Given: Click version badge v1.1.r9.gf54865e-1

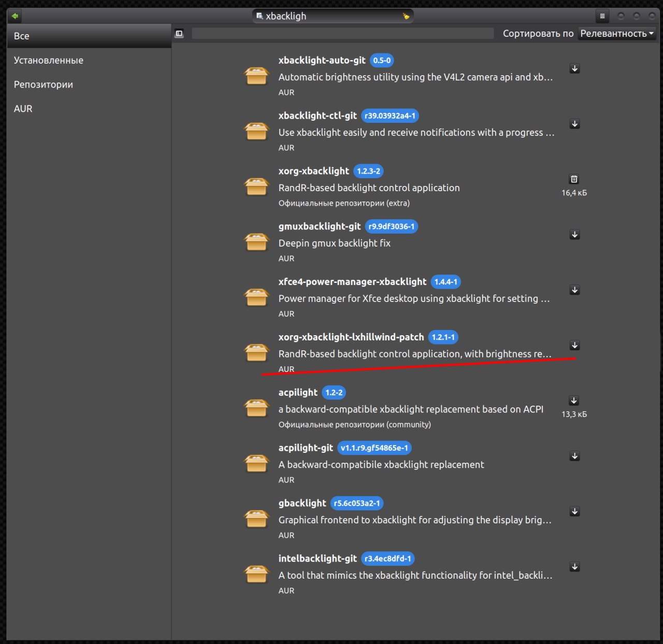Looking at the screenshot, I should [x=374, y=448].
